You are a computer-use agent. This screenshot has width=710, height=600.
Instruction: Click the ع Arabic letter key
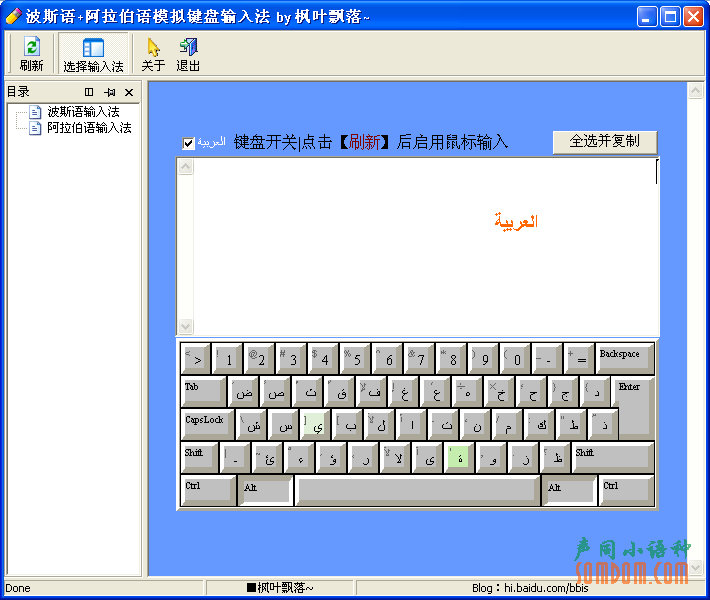(x=435, y=391)
